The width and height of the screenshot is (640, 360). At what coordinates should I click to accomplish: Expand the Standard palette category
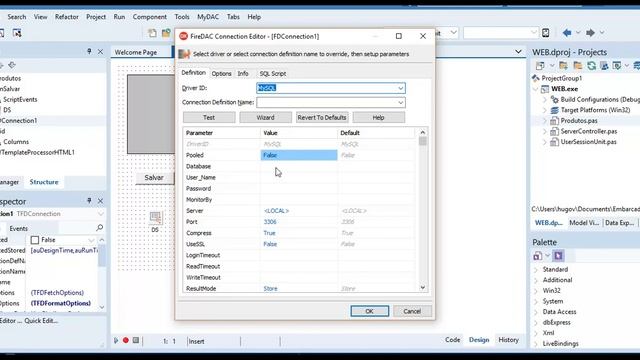[536, 269]
